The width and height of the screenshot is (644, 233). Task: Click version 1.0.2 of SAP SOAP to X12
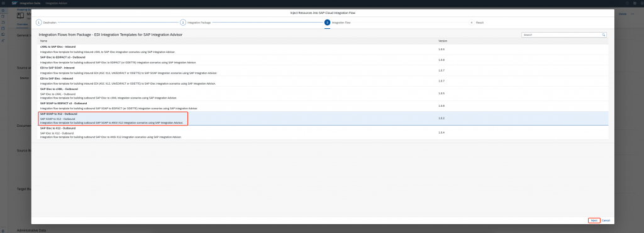point(441,118)
